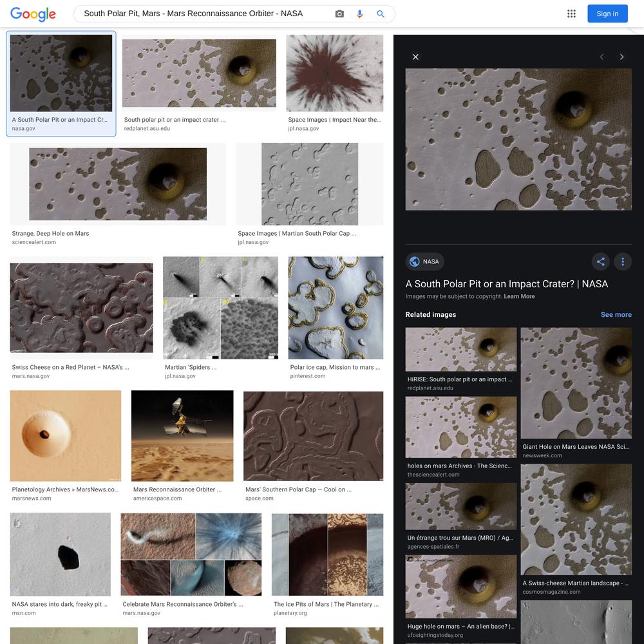
Task: Click the search query input field
Action: click(x=205, y=14)
